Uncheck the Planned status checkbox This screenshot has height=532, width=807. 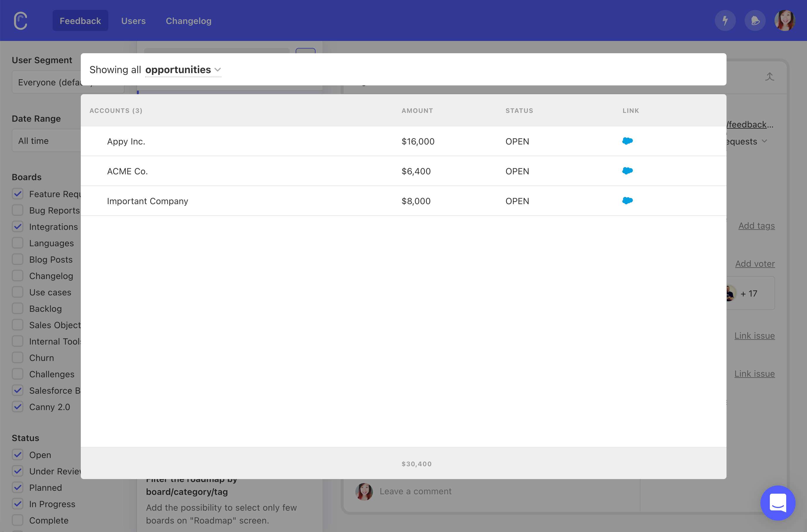point(18,488)
